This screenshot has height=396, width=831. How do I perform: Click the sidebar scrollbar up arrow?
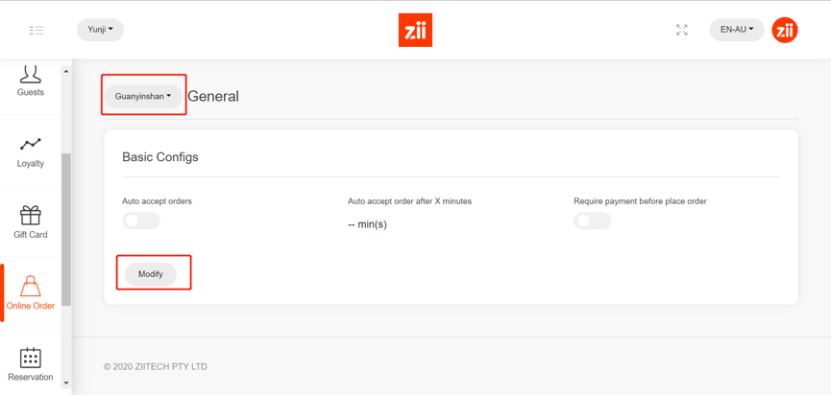(66, 72)
